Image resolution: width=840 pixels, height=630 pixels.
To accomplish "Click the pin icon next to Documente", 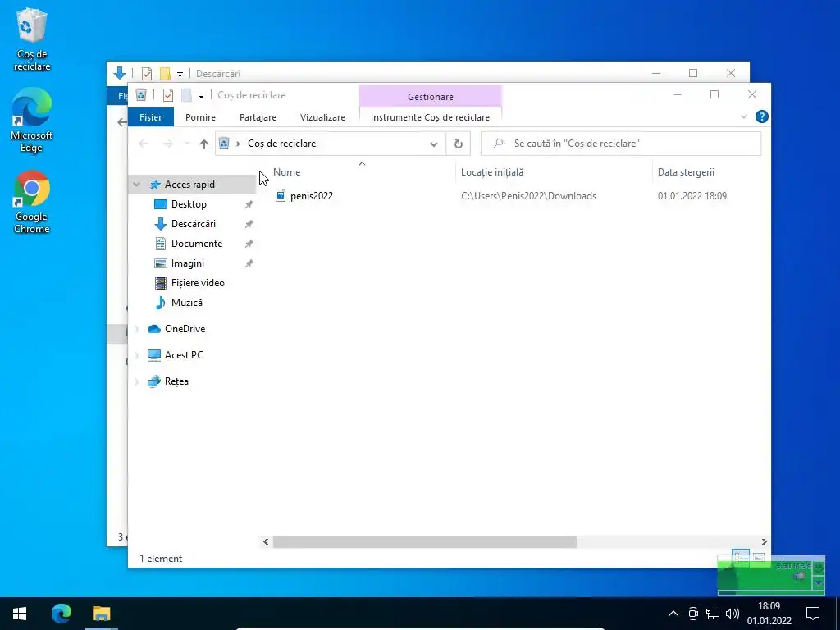I will (x=249, y=244).
